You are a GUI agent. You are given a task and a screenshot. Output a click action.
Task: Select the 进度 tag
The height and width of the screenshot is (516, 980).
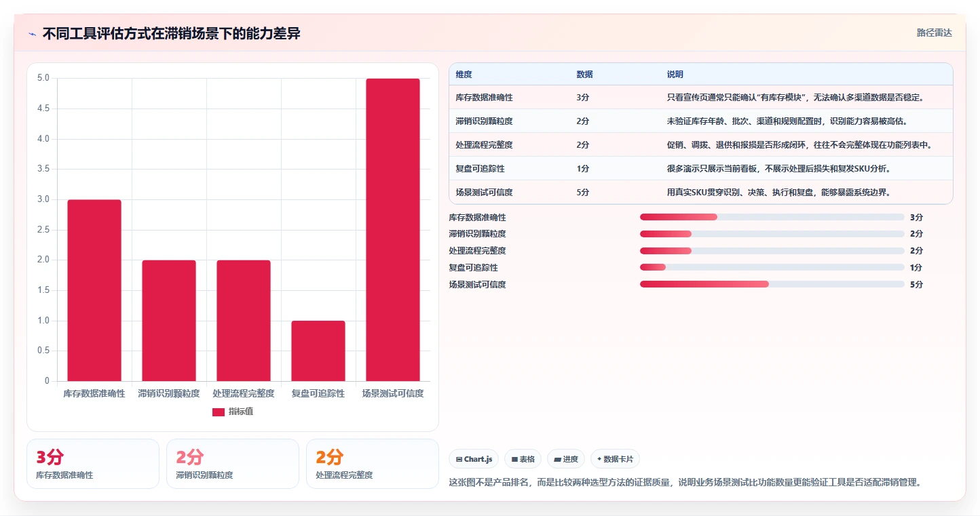pyautogui.click(x=566, y=459)
